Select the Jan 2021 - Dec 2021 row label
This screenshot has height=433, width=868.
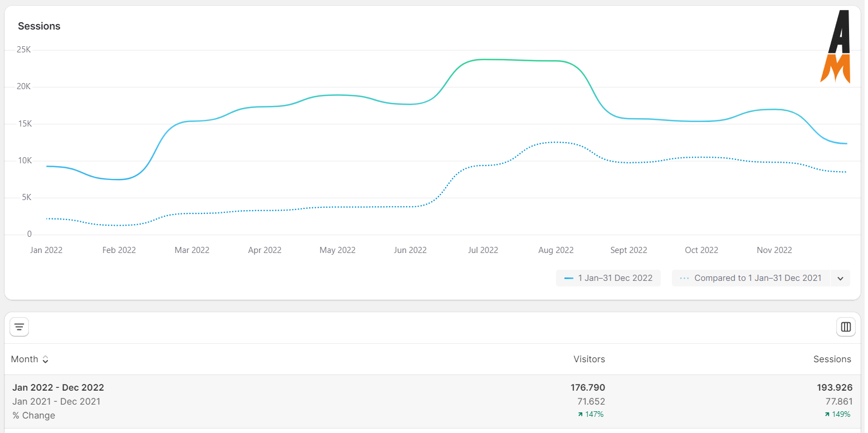point(56,402)
